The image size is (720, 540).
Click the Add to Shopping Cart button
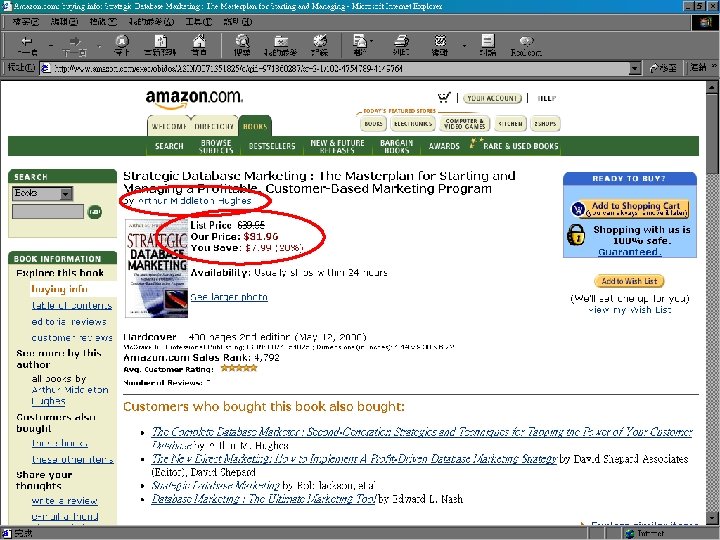tap(630, 208)
